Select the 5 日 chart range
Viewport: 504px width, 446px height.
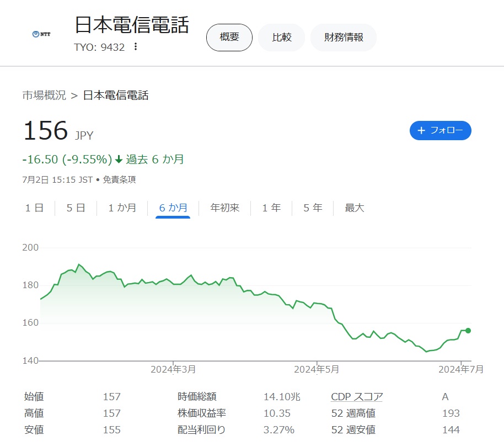click(76, 208)
